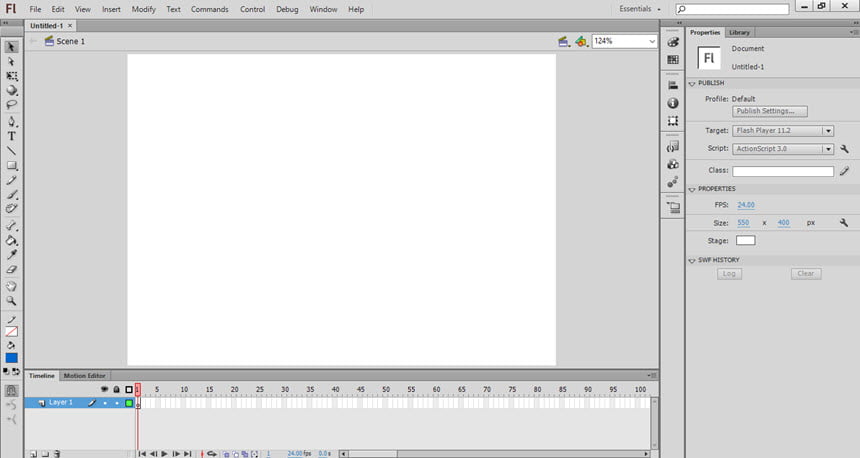Image resolution: width=860 pixels, height=458 pixels.
Task: Open the Properties panel options menu
Action: [x=854, y=32]
